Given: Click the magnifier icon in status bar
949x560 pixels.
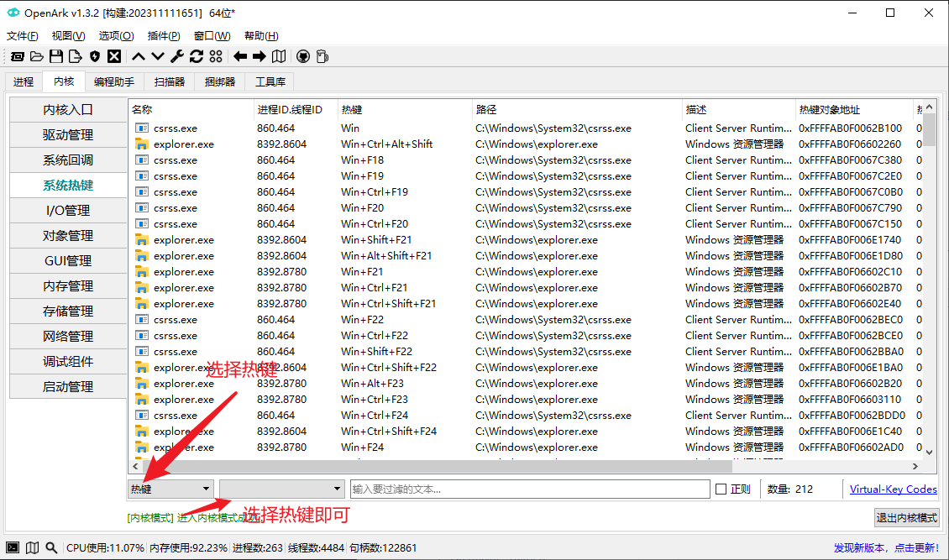Looking at the screenshot, I should pos(52,547).
